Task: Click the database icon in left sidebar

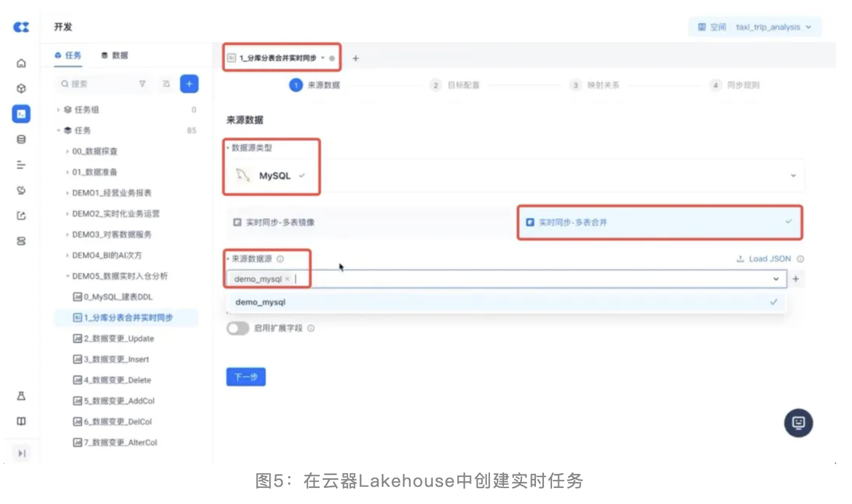Action: click(22, 140)
